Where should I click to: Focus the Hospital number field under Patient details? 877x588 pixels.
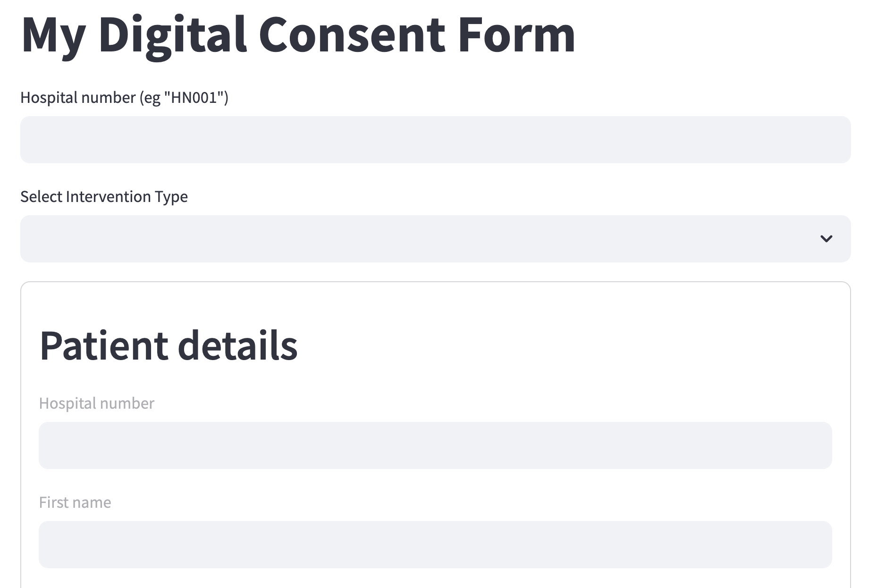tap(434, 445)
